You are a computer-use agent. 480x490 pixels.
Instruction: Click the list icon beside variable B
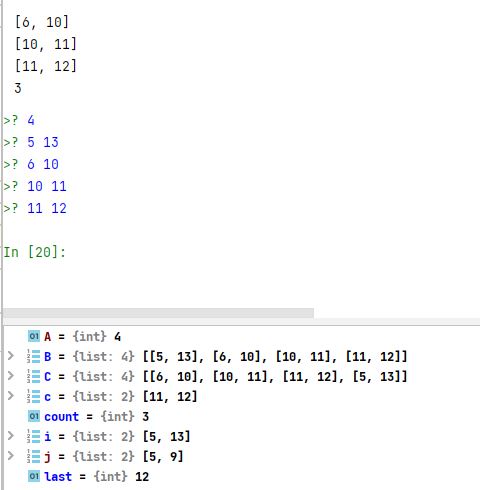point(34,356)
